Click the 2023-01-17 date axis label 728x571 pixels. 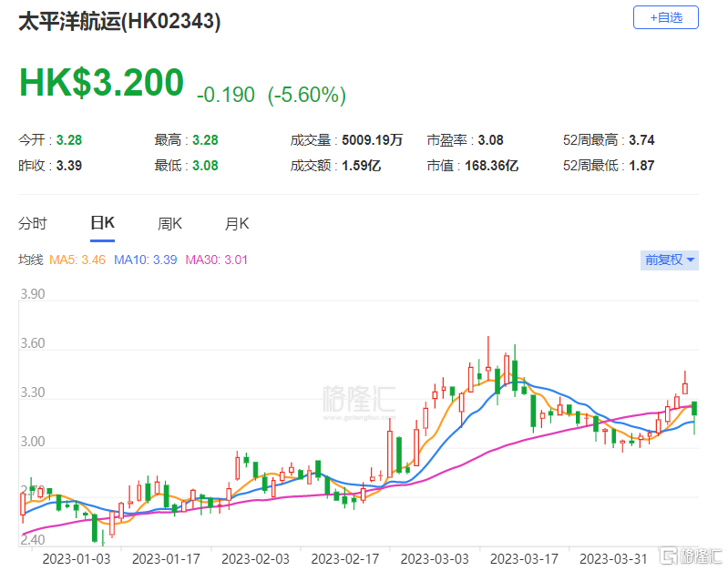tap(166, 559)
